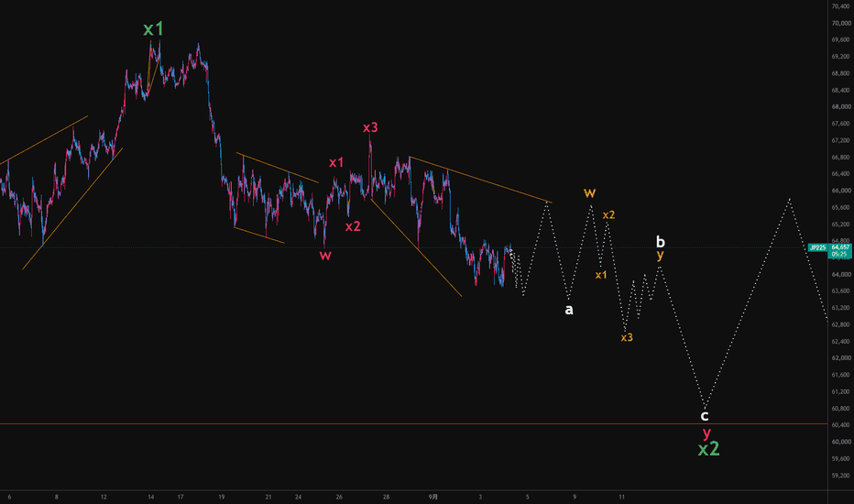Select date 28 on the time axis
The width and height of the screenshot is (854, 504).
pos(386,497)
